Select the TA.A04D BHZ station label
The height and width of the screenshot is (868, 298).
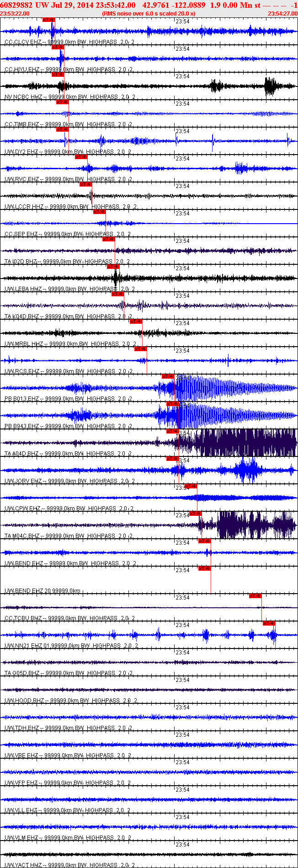click(69, 454)
